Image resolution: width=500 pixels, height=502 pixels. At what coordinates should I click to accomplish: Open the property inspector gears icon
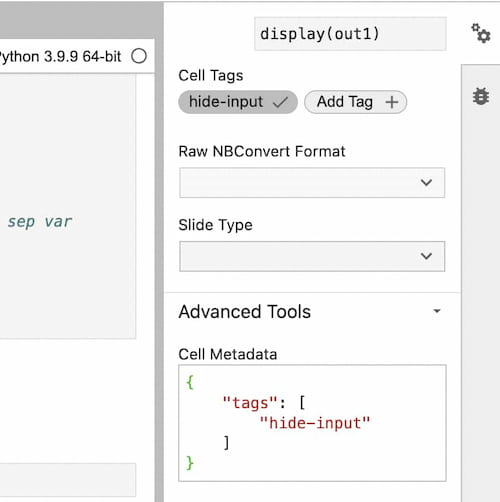(x=481, y=33)
